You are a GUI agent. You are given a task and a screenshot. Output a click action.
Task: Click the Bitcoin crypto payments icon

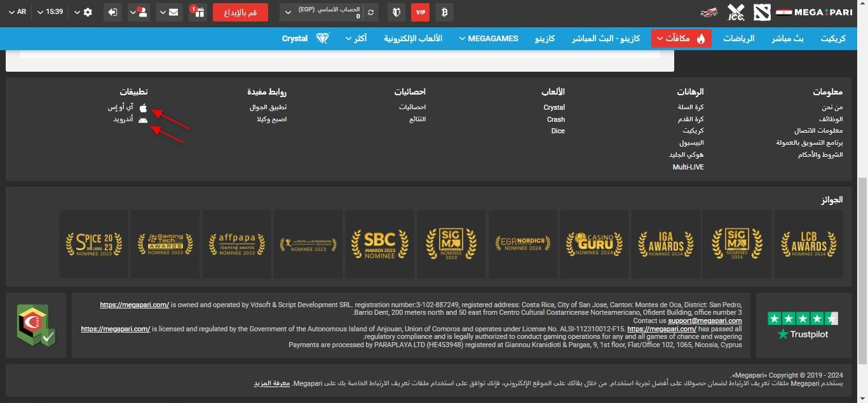tap(444, 12)
